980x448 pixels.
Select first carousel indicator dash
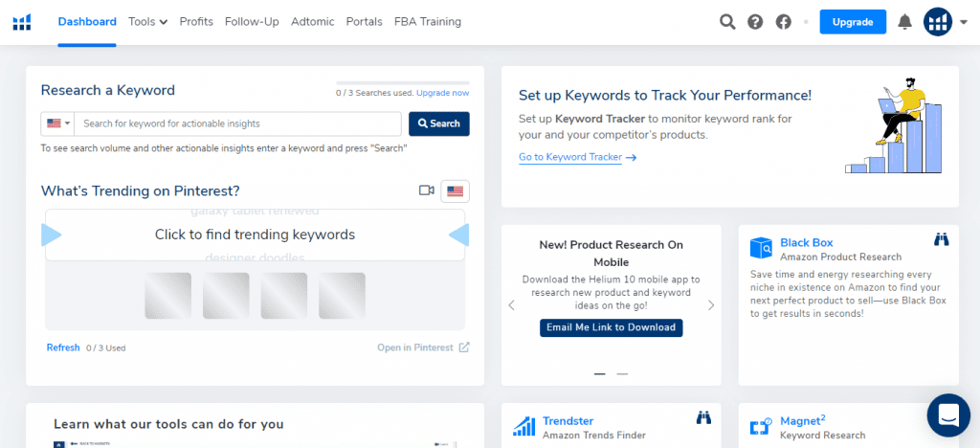click(599, 373)
